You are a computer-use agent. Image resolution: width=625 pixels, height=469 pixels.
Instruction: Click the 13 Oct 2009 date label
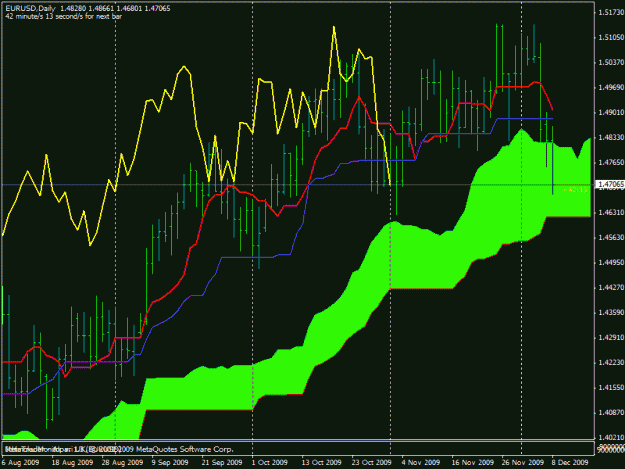click(x=321, y=462)
